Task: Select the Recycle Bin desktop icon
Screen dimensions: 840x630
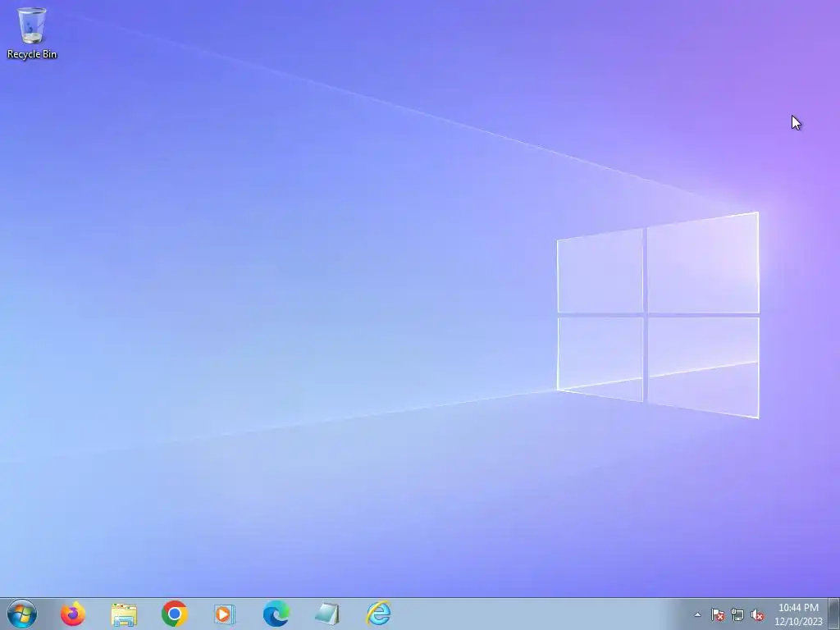Action: [x=32, y=33]
